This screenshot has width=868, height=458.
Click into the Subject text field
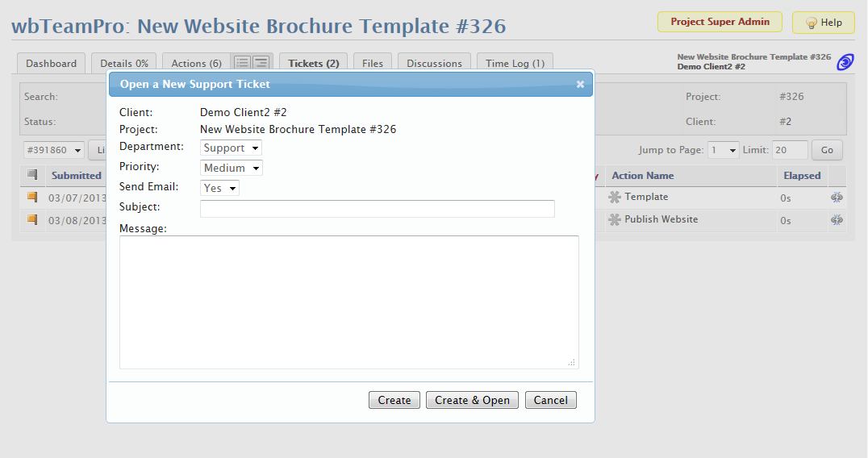[x=377, y=209]
